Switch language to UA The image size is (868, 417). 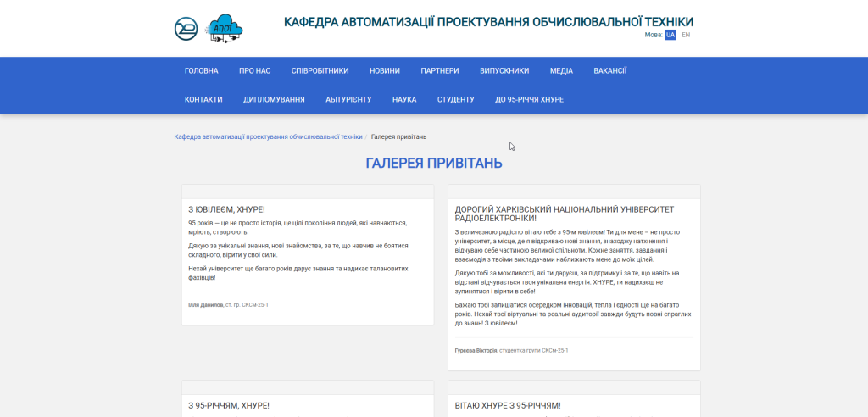coord(670,35)
